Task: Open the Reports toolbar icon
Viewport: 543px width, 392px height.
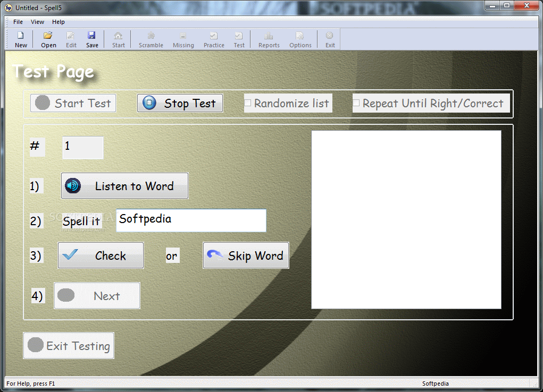Action: pos(269,39)
